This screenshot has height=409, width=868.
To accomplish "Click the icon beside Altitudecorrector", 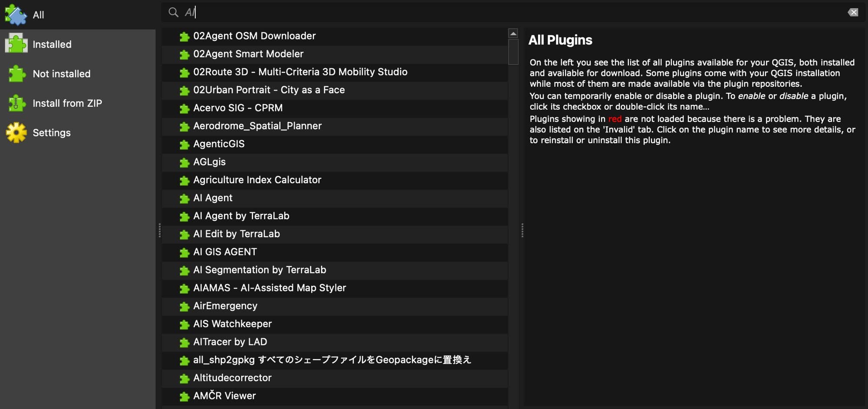I will point(184,379).
